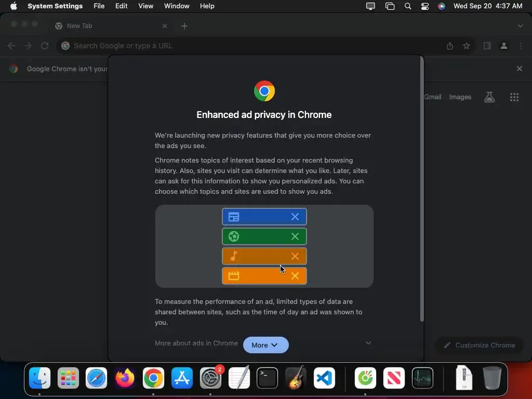Open Terminal from the Dock
Viewport: 532px width, 399px height.
[x=268, y=378]
